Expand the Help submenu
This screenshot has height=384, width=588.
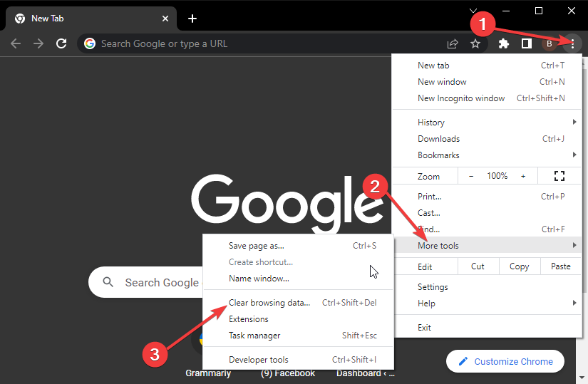pos(487,303)
